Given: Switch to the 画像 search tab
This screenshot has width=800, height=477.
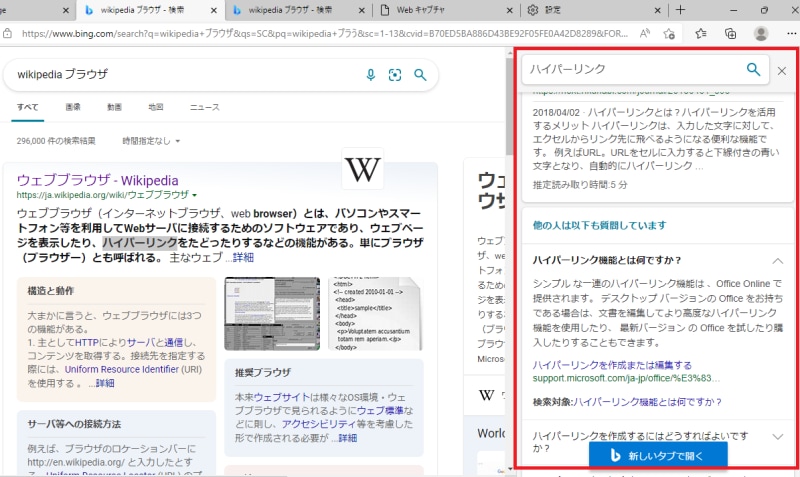Looking at the screenshot, I should click(x=73, y=106).
